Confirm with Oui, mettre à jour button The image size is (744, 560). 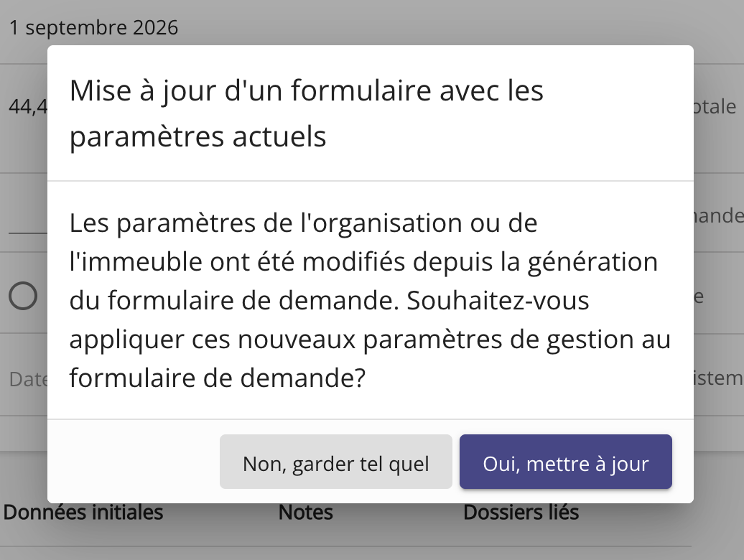coord(565,463)
